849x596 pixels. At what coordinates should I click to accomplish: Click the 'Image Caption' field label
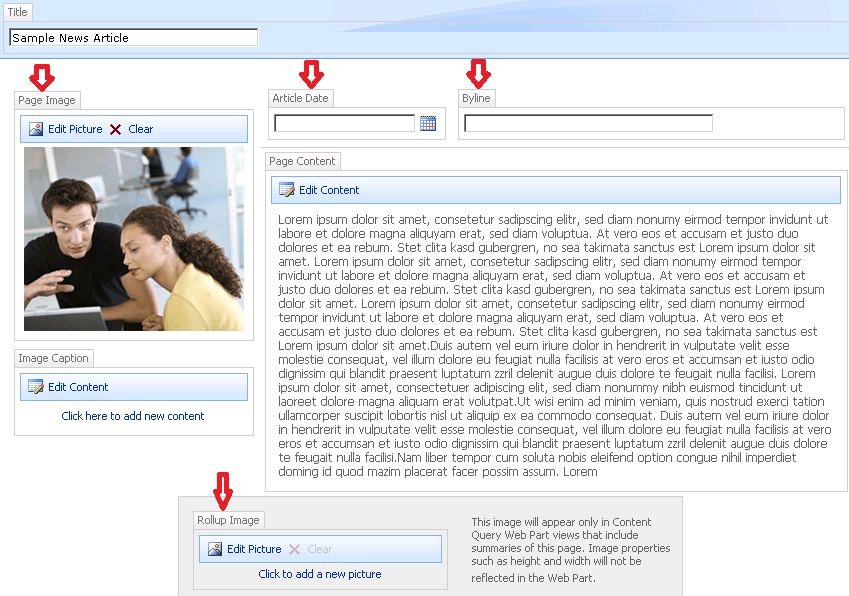[x=53, y=358]
